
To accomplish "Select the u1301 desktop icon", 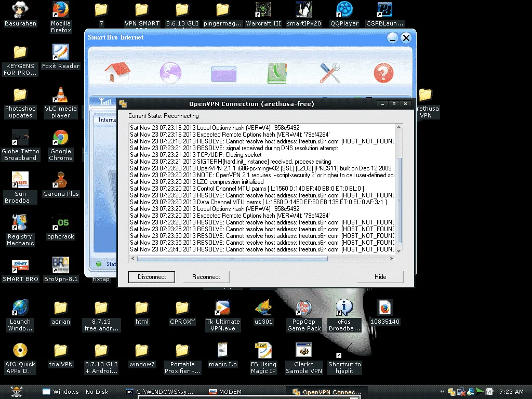I will [x=263, y=312].
